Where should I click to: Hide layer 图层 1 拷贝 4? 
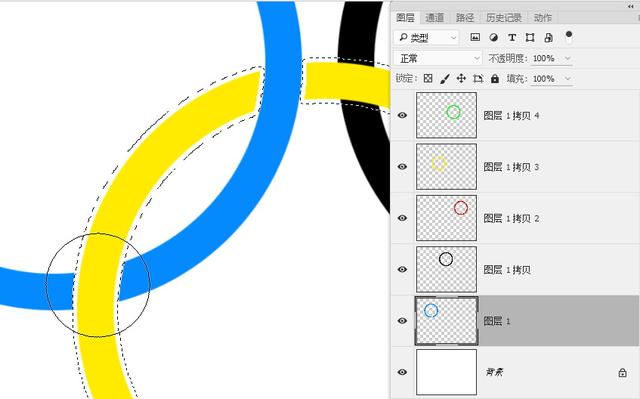[402, 115]
